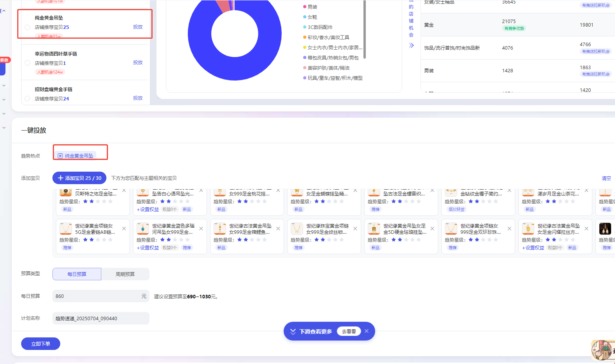Open the cartoon mascot assistant icon
This screenshot has height=364, width=615.
point(603,350)
